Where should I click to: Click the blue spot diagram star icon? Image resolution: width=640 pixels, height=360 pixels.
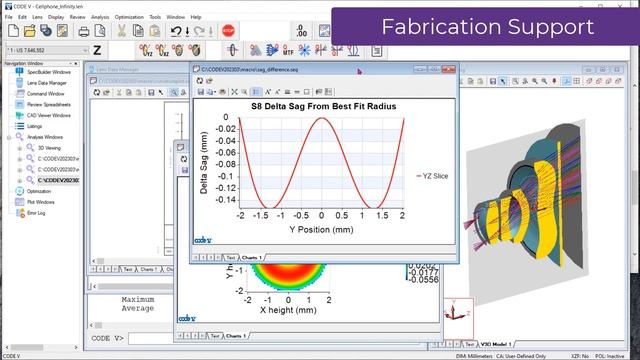pyautogui.click(x=304, y=50)
